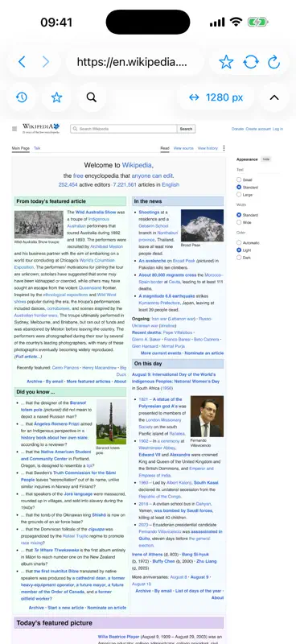Tap the Wi-Fi status icon
Screen dimensions: 296x644
236,22
